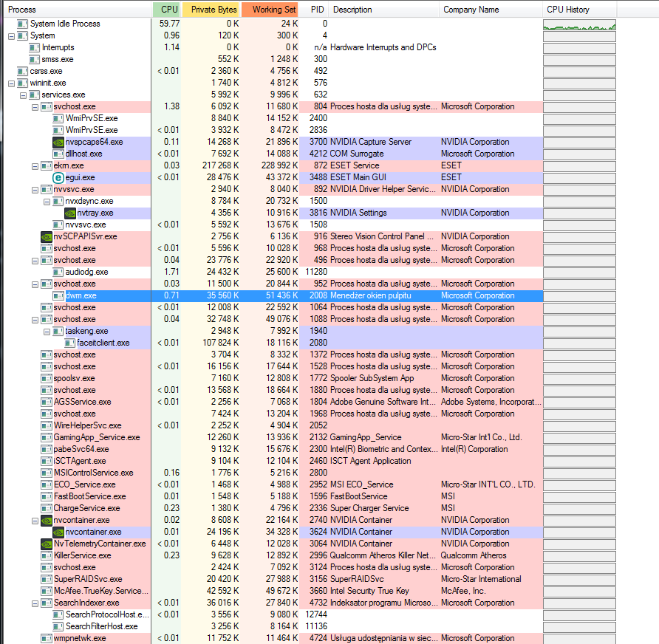Click the Interrupts process icon
The height and width of the screenshot is (644, 659).
(x=34, y=47)
